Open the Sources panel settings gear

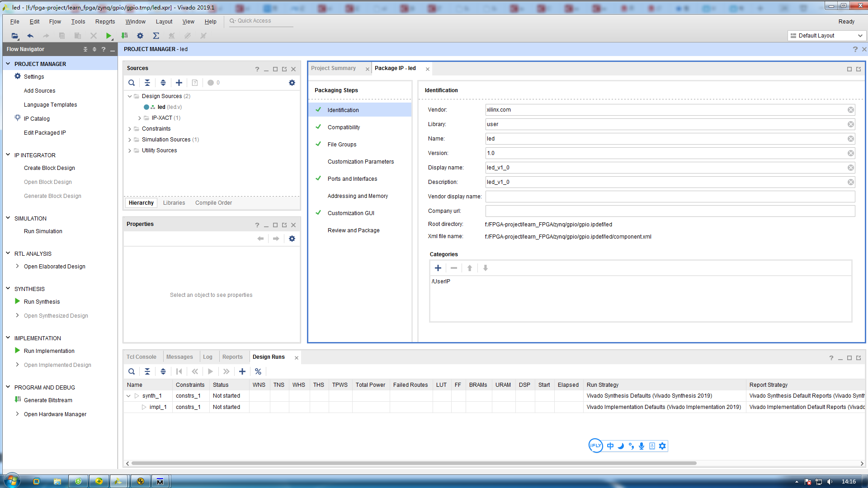click(x=292, y=83)
